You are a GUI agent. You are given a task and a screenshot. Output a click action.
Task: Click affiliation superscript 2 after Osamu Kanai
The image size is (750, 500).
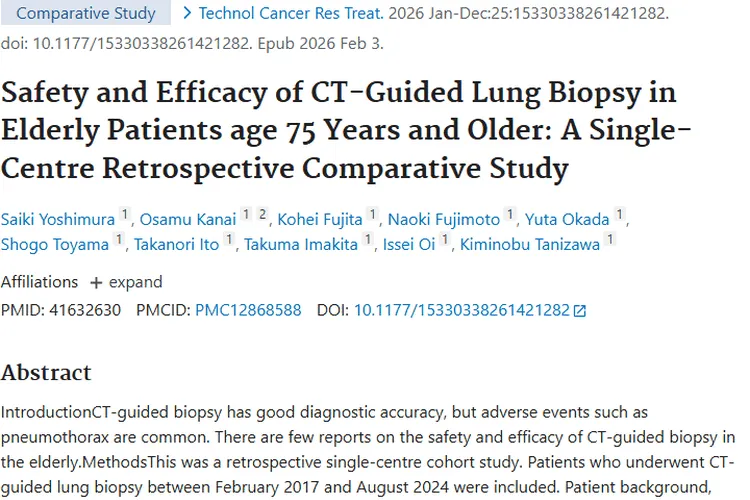(262, 214)
